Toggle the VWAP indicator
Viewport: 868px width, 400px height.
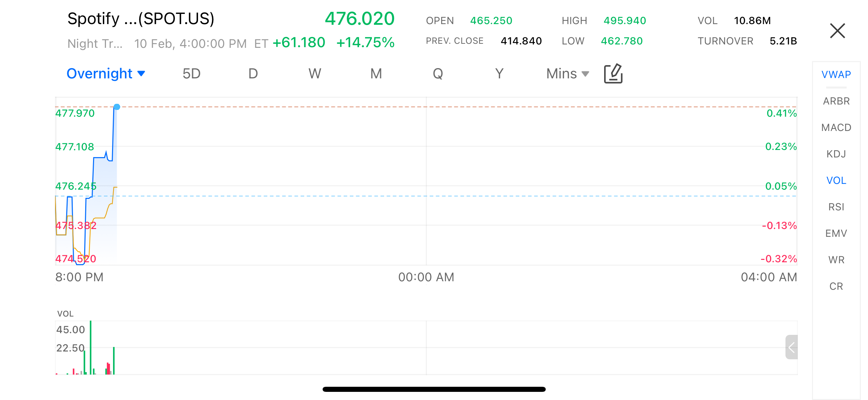pos(836,75)
